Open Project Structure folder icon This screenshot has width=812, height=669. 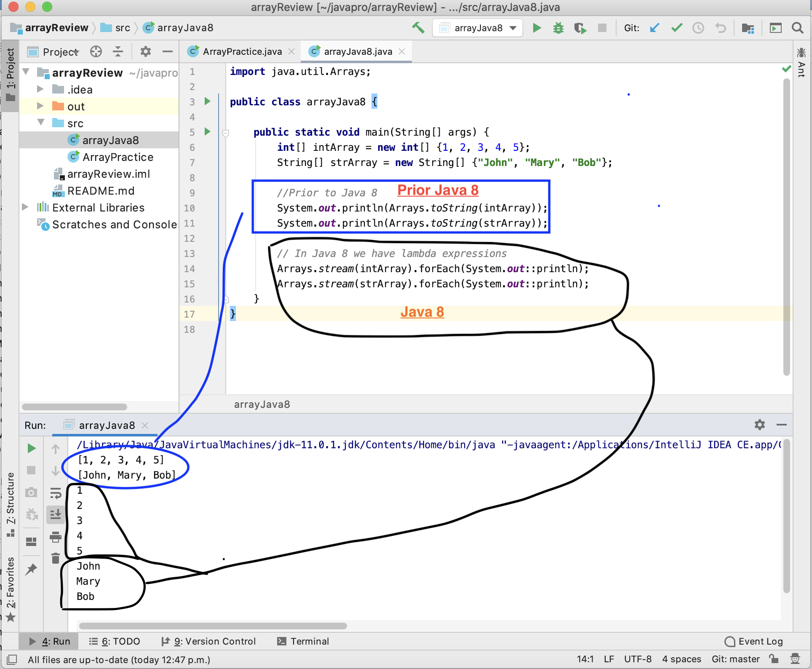click(x=748, y=28)
